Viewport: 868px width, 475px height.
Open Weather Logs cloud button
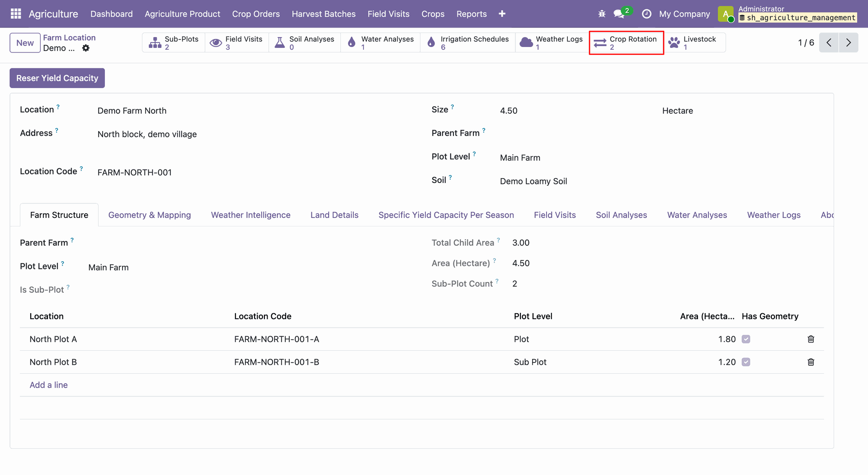click(552, 42)
